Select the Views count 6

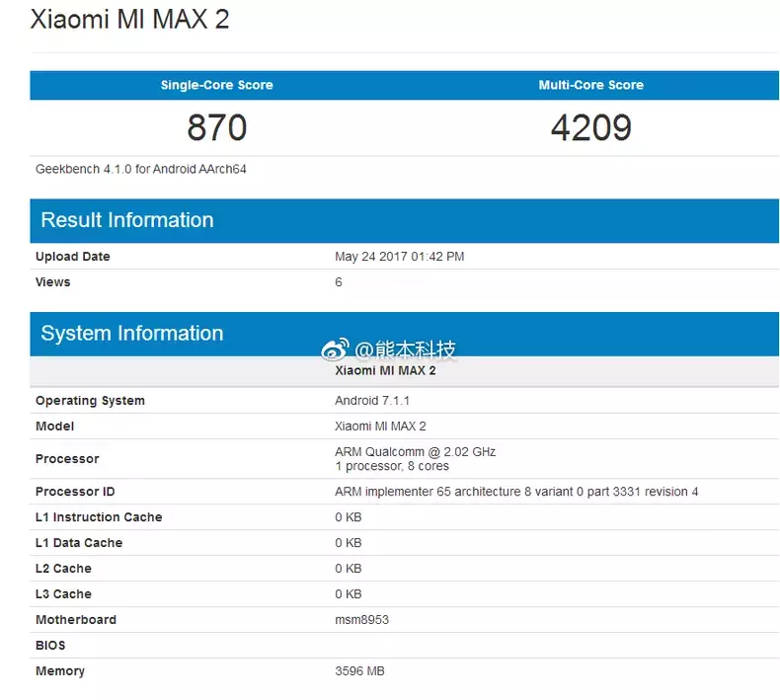point(339,282)
